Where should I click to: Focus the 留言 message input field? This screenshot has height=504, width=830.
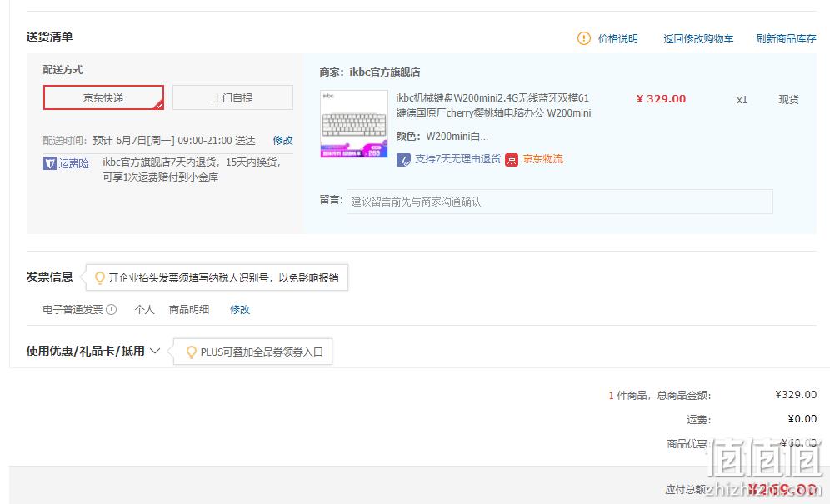pos(559,202)
